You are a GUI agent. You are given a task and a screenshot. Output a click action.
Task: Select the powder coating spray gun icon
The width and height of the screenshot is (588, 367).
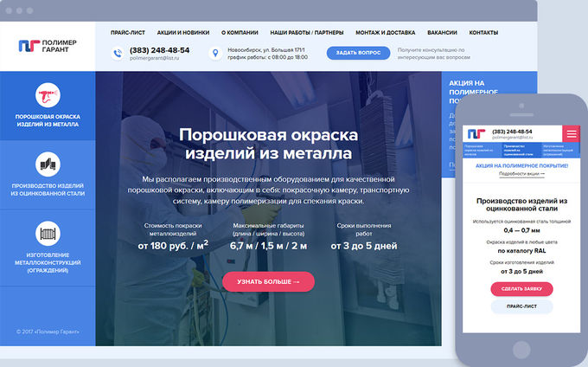tap(48, 97)
